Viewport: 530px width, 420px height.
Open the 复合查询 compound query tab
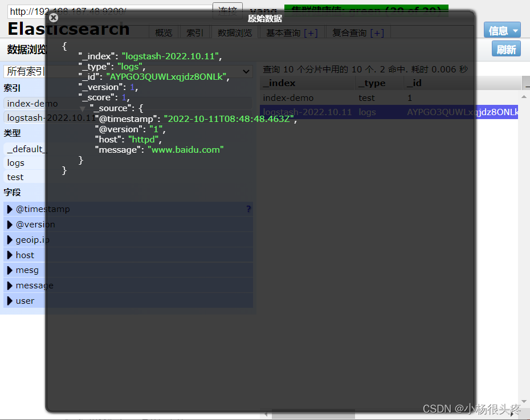click(x=349, y=33)
